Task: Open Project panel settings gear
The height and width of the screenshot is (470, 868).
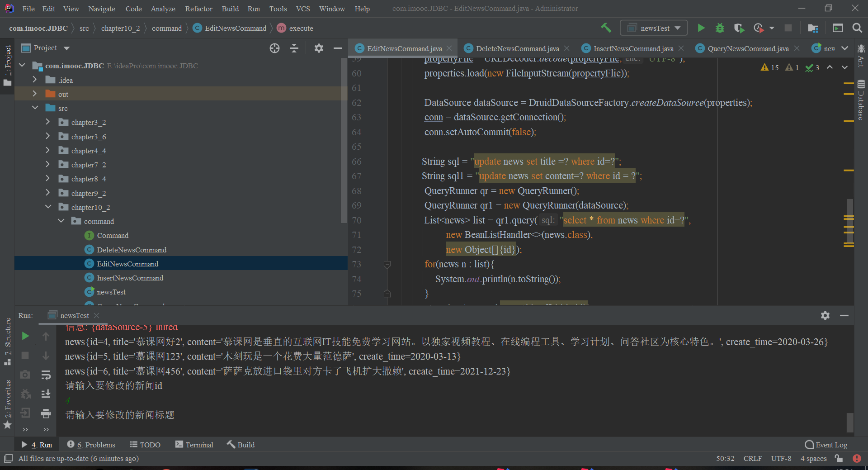Action: (x=319, y=48)
